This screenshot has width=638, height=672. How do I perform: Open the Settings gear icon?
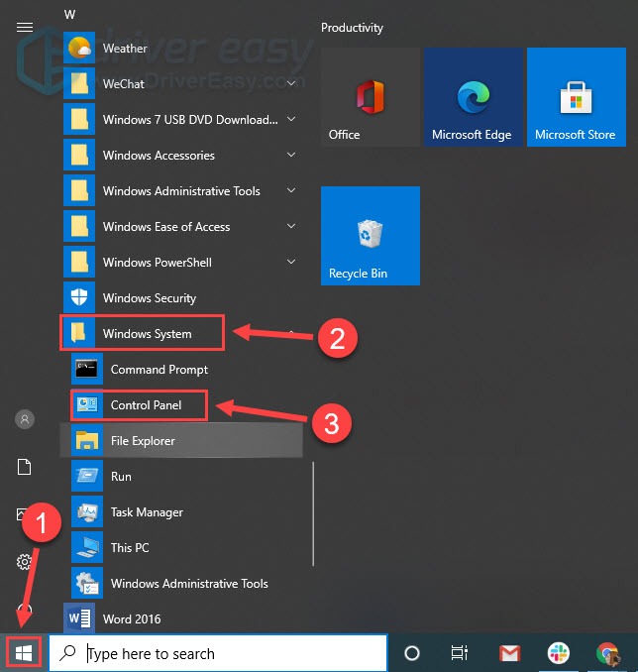point(24,561)
